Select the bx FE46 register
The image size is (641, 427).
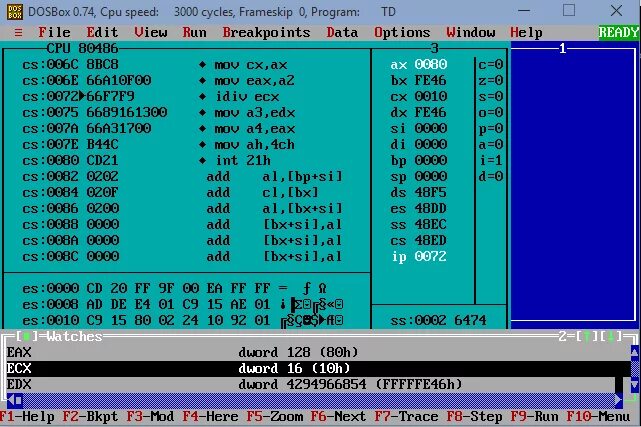coord(419,80)
